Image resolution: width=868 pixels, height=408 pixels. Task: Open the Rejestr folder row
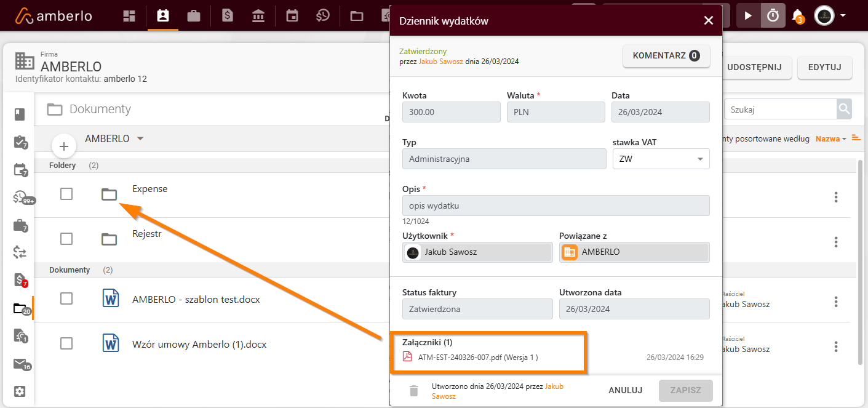[147, 234]
